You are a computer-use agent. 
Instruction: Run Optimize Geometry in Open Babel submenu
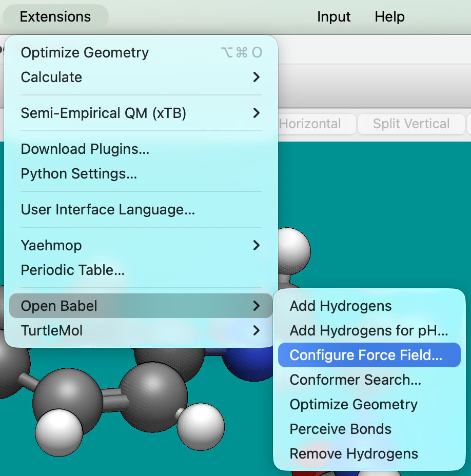coord(354,405)
